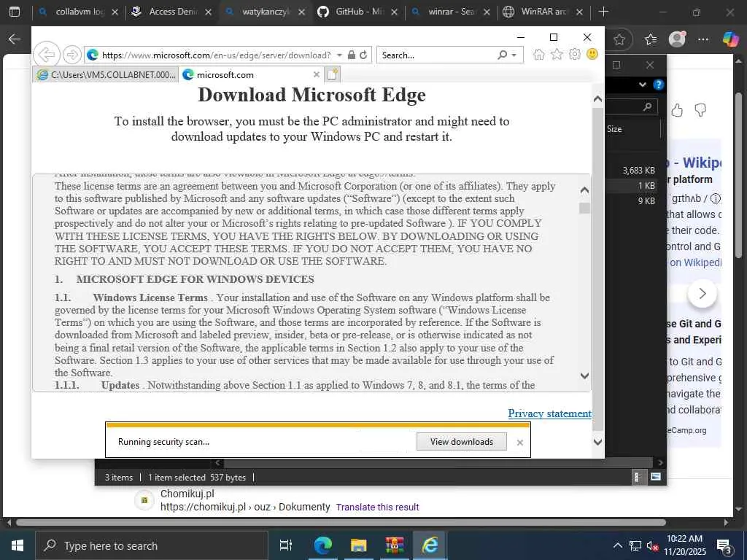Open Edge tab actions menu icon
Image resolution: width=747 pixels, height=560 pixels.
(x=15, y=12)
